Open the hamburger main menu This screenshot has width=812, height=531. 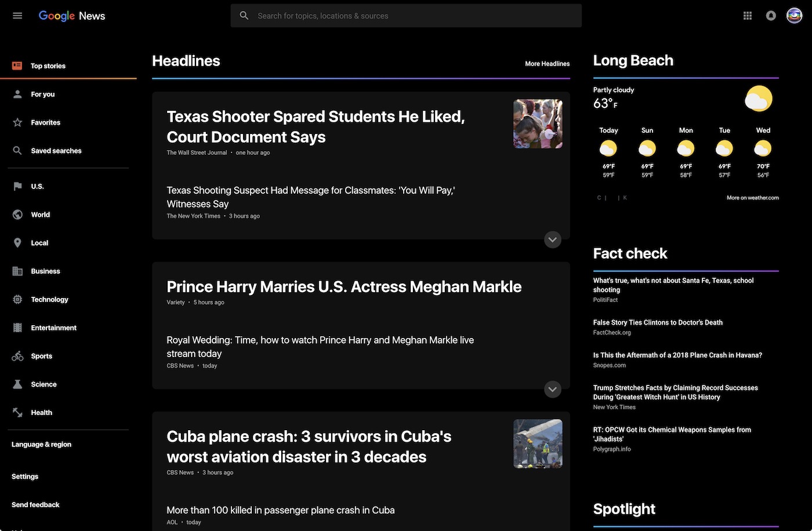17,16
